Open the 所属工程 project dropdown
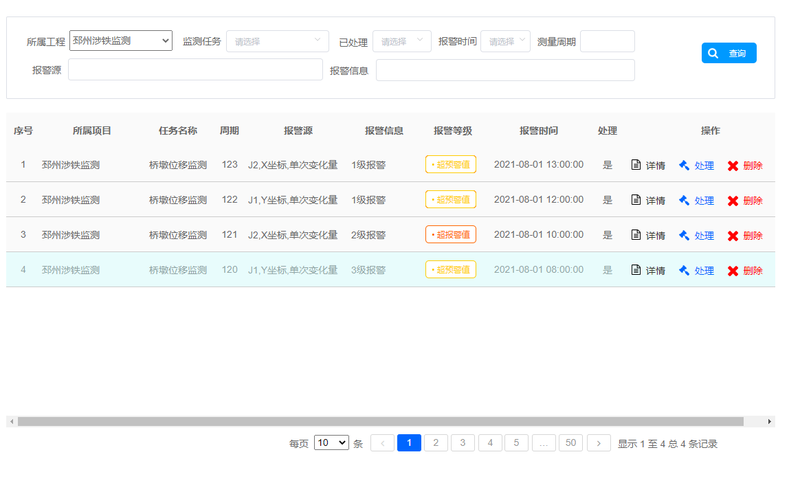800x483 pixels. click(x=121, y=41)
